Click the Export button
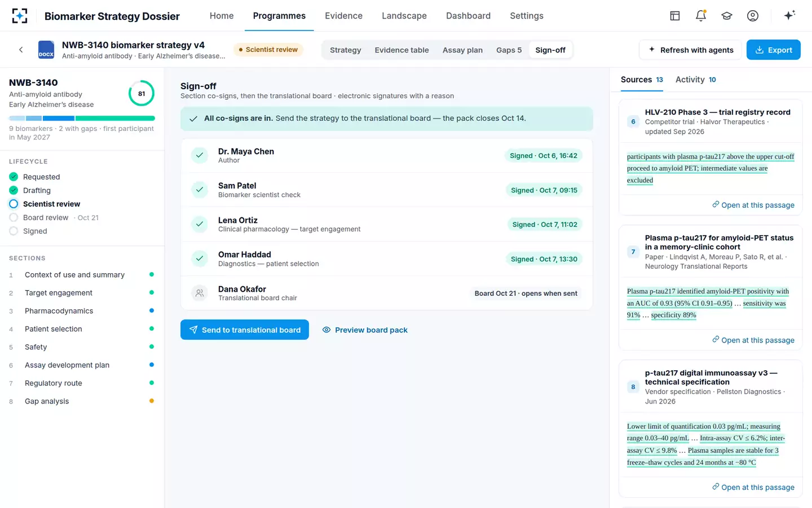The height and width of the screenshot is (508, 812). (x=773, y=50)
